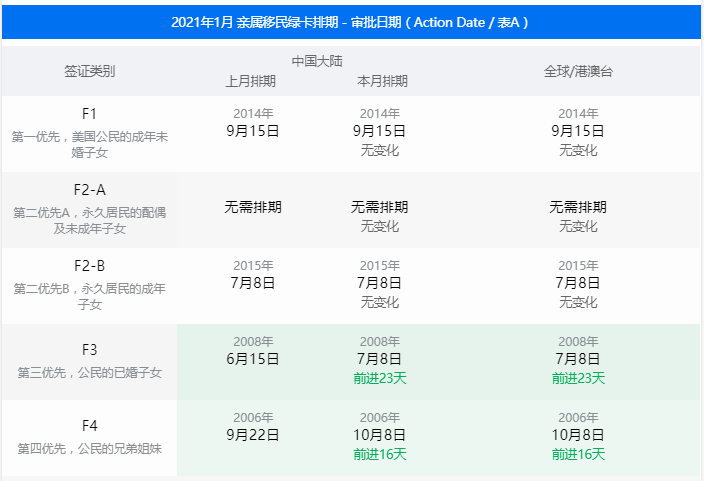Click F2-A 上月排期 value '无需排期'
This screenshot has width=704, height=481.
253,207
